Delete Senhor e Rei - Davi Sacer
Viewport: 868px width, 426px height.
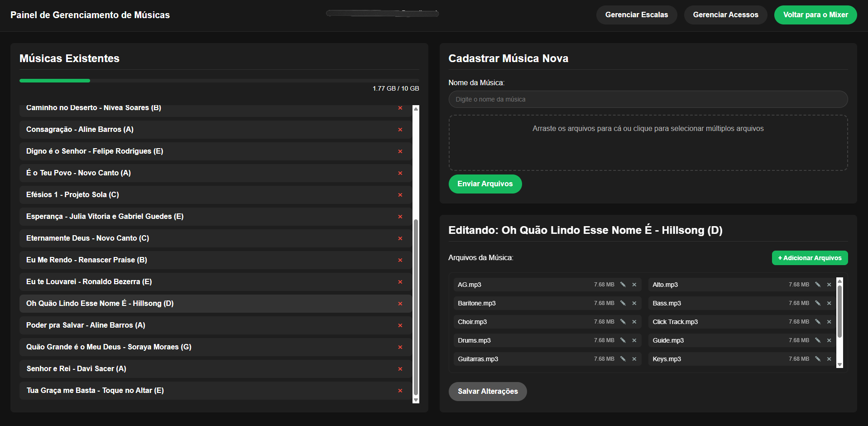[x=400, y=369]
